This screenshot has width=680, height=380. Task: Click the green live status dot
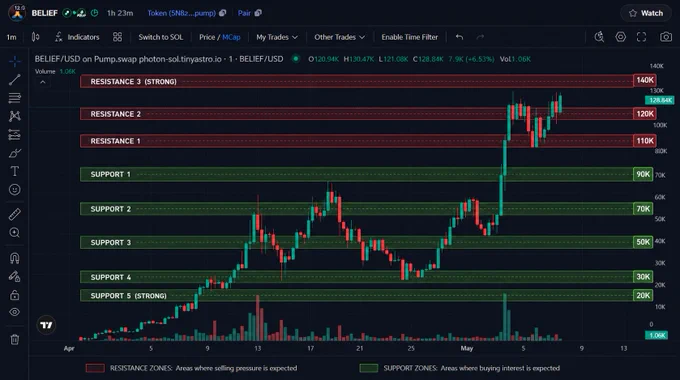click(296, 59)
